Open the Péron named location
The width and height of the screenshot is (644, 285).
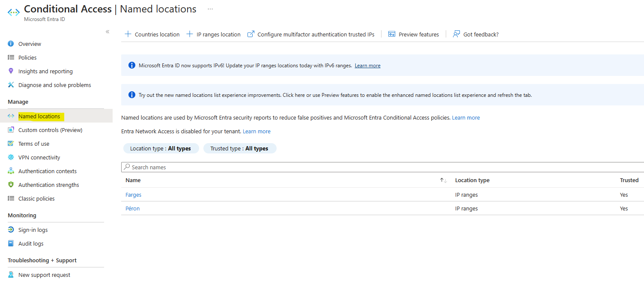132,208
